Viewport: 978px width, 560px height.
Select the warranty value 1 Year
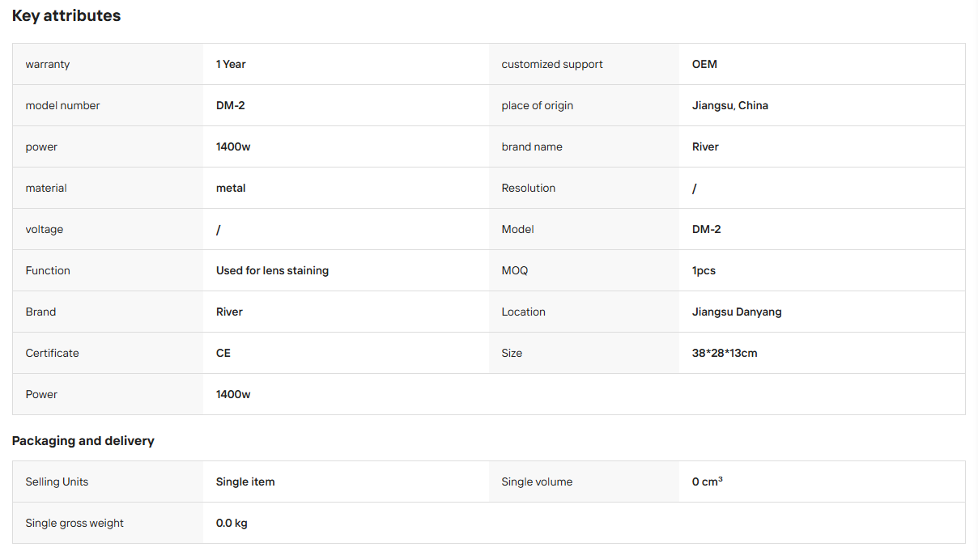click(x=231, y=64)
